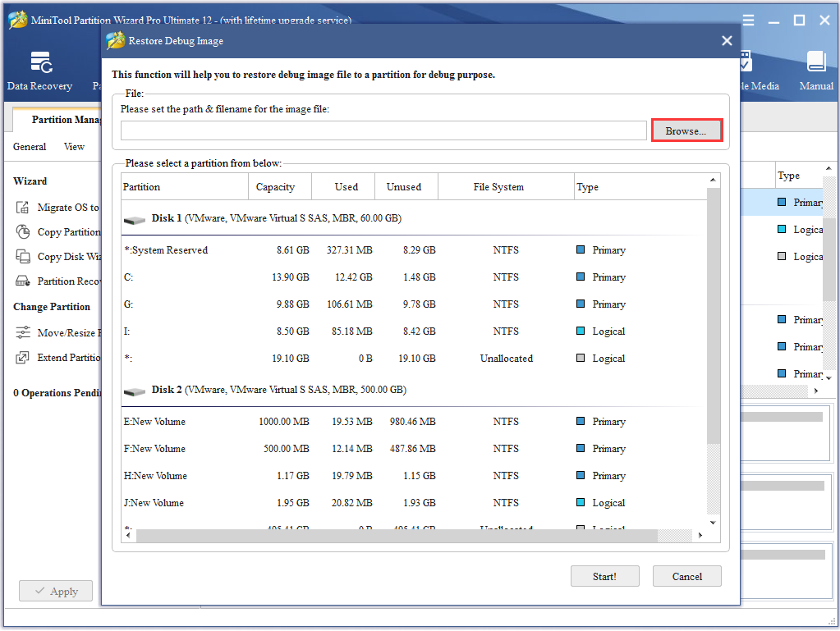Click the Migrate OS wizard icon
840x631 pixels.
pos(23,208)
